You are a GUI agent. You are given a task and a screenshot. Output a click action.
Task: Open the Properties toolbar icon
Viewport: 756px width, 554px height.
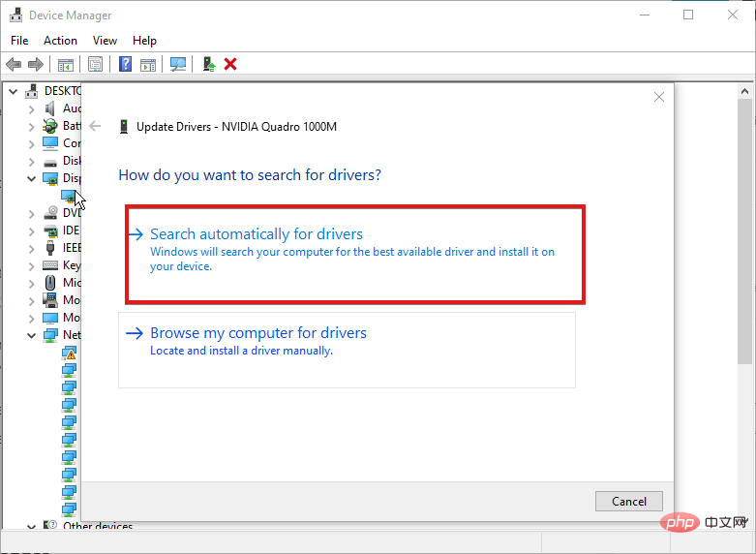pos(95,64)
